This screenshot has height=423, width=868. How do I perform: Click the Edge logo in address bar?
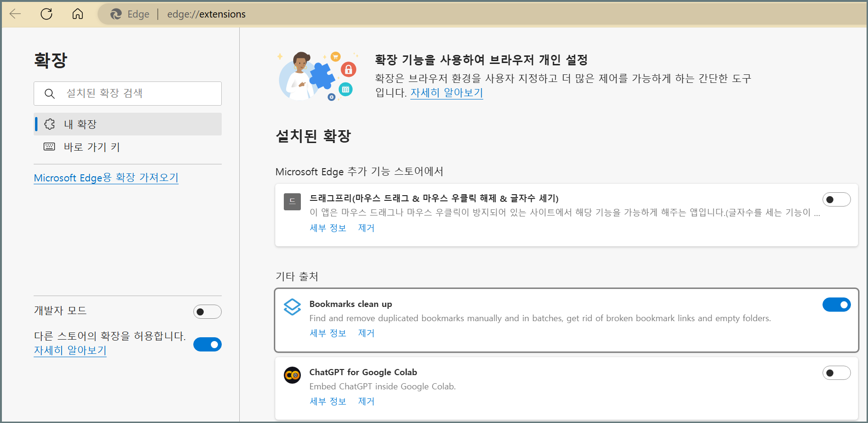(116, 14)
